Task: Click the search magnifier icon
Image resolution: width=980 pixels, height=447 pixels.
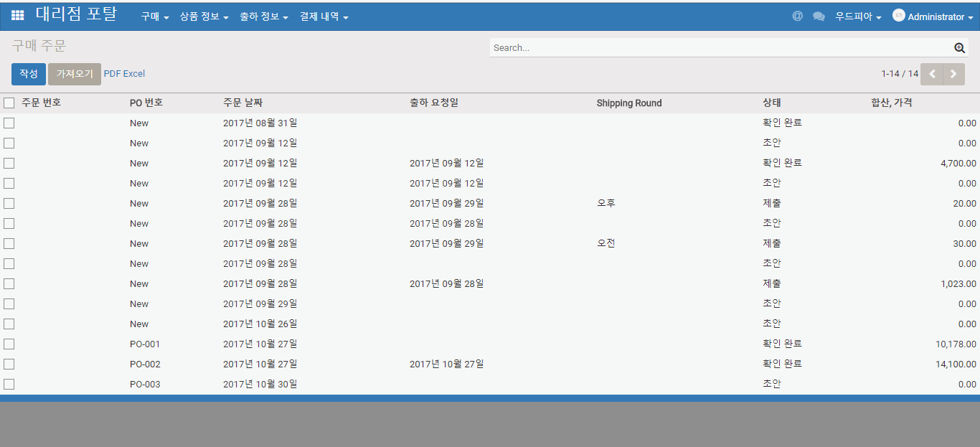Action: 959,48
